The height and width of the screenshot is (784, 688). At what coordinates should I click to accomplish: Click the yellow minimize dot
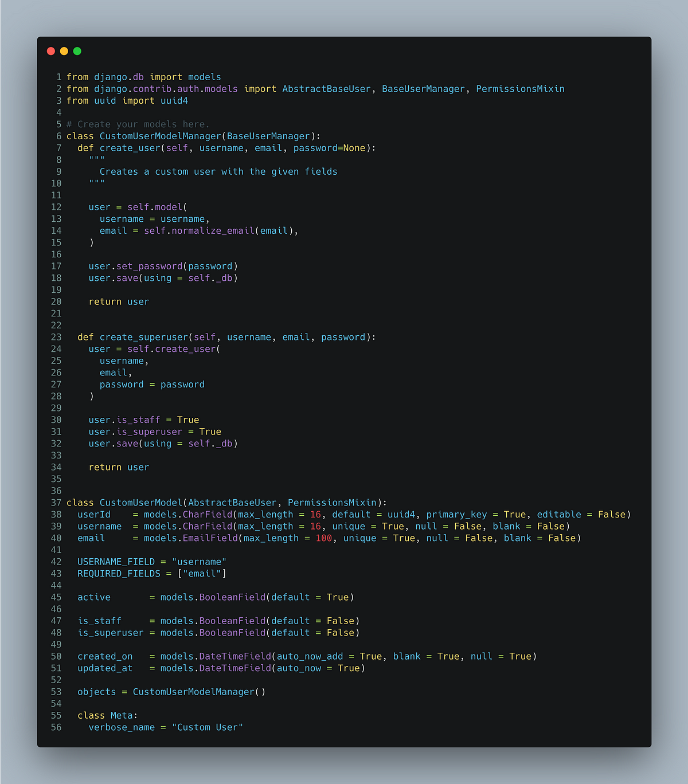(x=64, y=51)
